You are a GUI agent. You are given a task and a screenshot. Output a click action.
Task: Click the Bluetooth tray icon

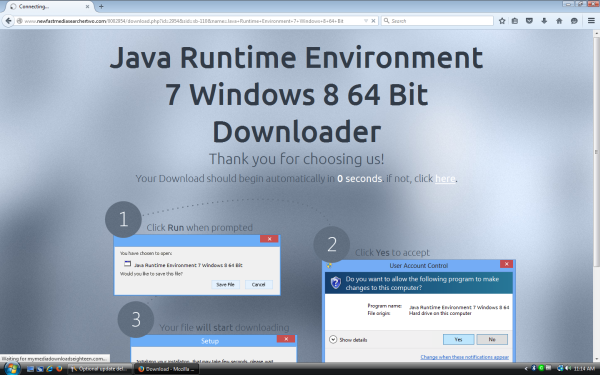click(534, 368)
